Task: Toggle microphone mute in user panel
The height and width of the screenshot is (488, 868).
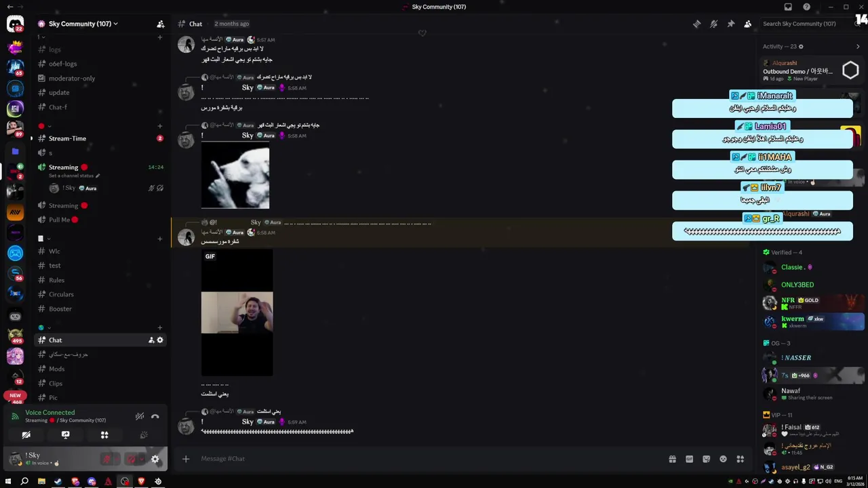Action: tap(106, 460)
